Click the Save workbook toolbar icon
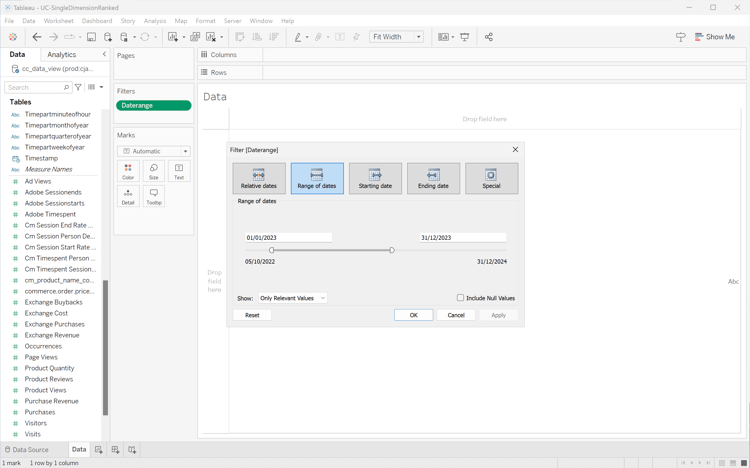This screenshot has height=468, width=750. tap(91, 37)
